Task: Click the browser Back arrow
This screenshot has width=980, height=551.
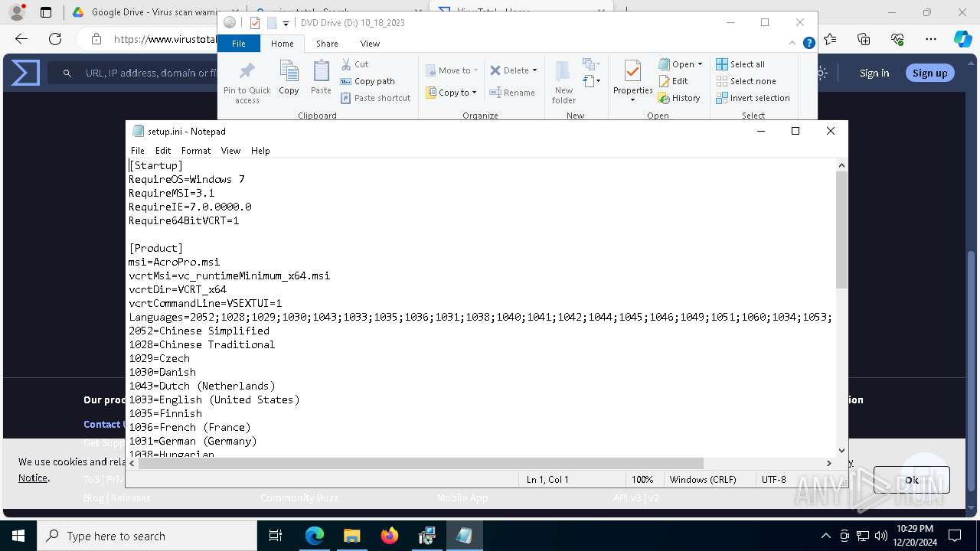Action: (x=21, y=39)
